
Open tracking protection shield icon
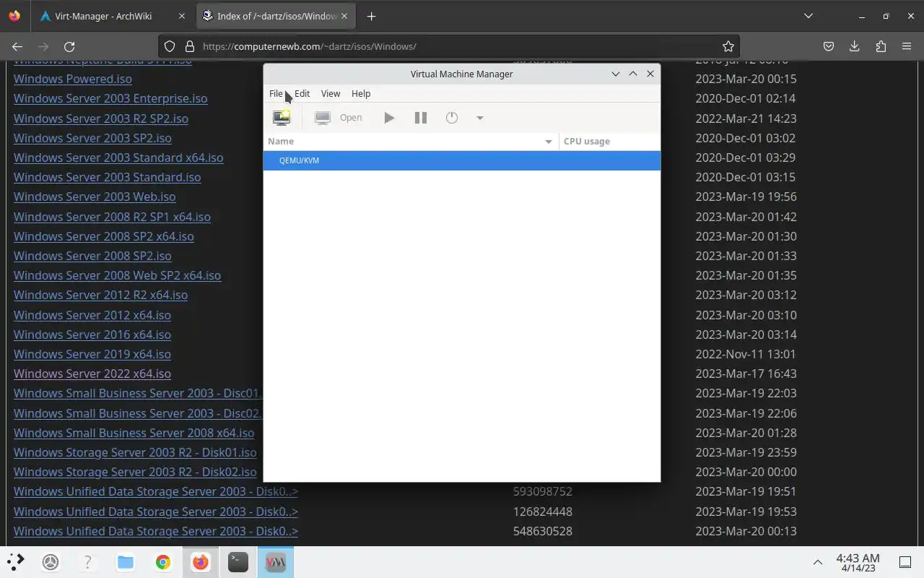click(170, 46)
